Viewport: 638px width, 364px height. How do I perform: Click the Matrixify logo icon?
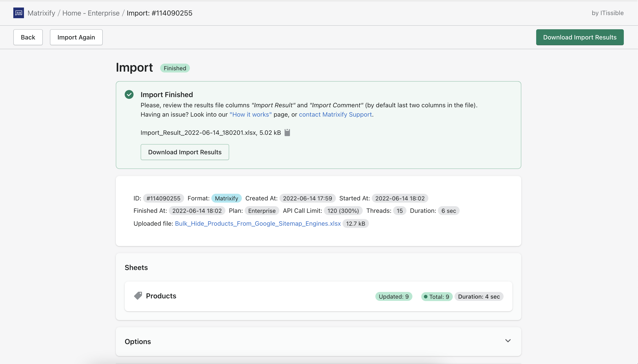pyautogui.click(x=18, y=13)
